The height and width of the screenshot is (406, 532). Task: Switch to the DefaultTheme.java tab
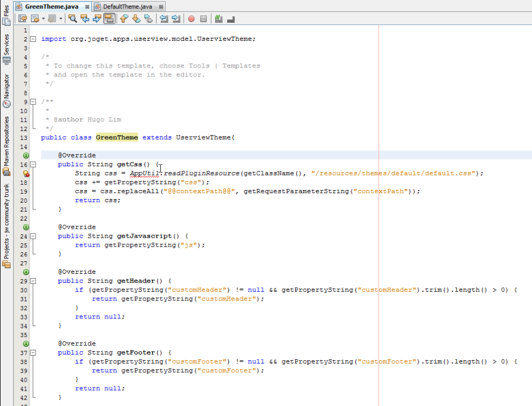[127, 6]
